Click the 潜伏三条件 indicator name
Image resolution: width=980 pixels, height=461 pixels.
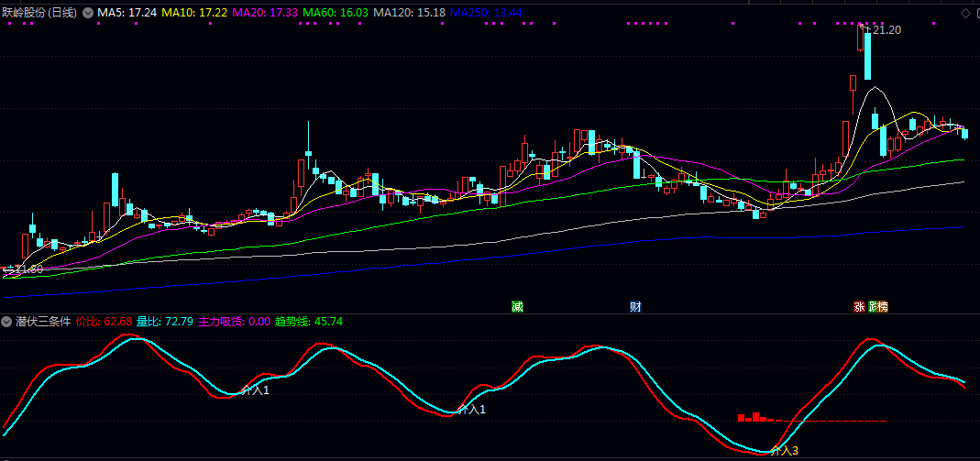tap(42, 322)
